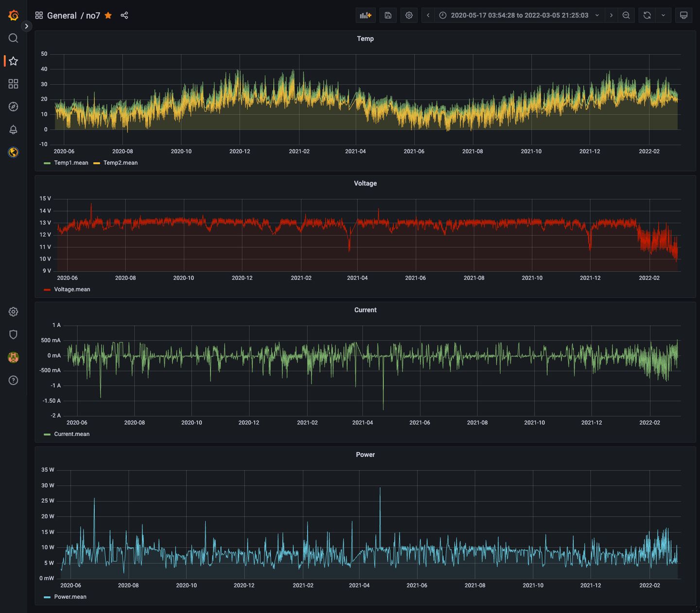Open dashboard settings gear in top bar
This screenshot has height=613, width=700.
coord(409,15)
